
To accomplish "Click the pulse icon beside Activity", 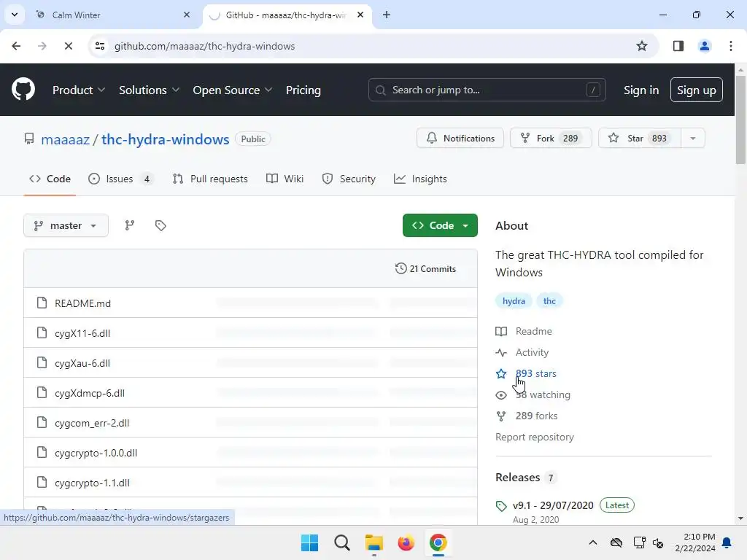I will coord(501,352).
